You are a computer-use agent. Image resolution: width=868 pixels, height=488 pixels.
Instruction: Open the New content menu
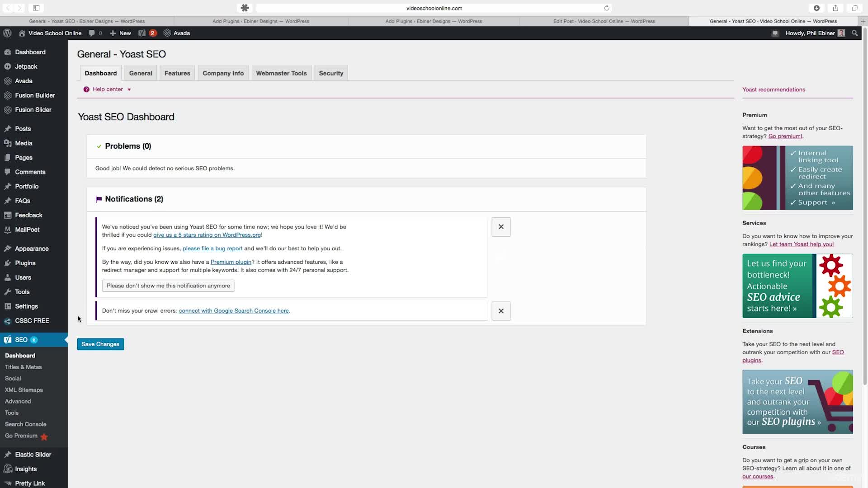pos(120,33)
